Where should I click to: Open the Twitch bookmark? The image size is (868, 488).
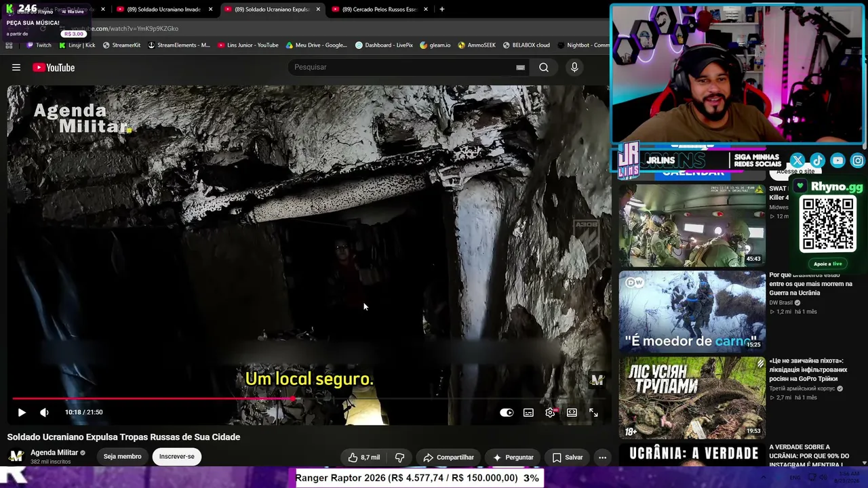click(39, 45)
